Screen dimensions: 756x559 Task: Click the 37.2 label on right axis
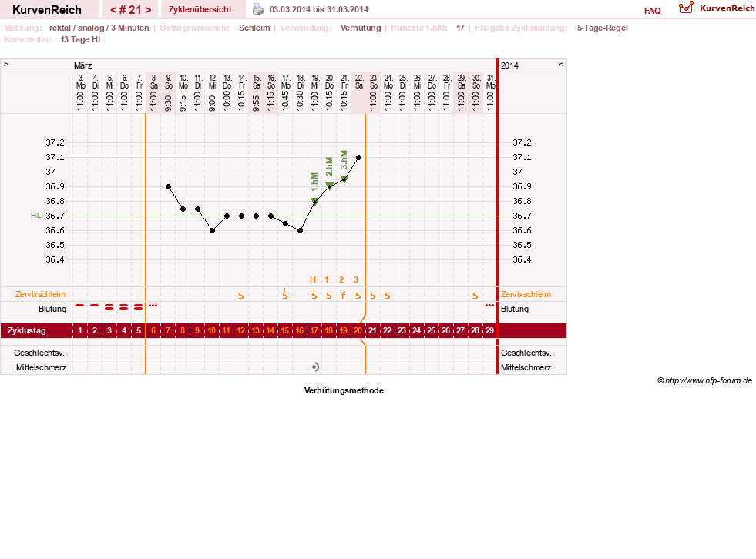coord(522,142)
